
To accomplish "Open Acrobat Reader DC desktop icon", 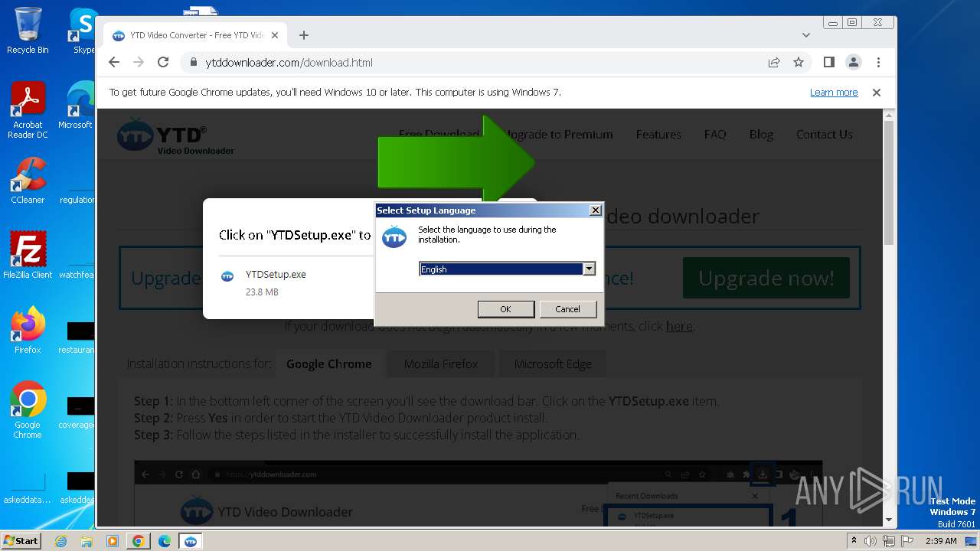I will (x=28, y=111).
